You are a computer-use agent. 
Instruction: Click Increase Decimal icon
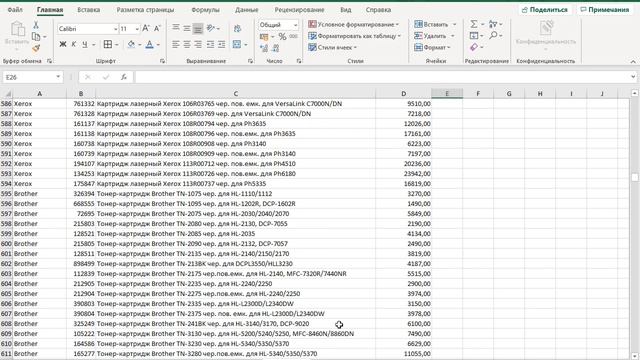pyautogui.click(x=264, y=49)
